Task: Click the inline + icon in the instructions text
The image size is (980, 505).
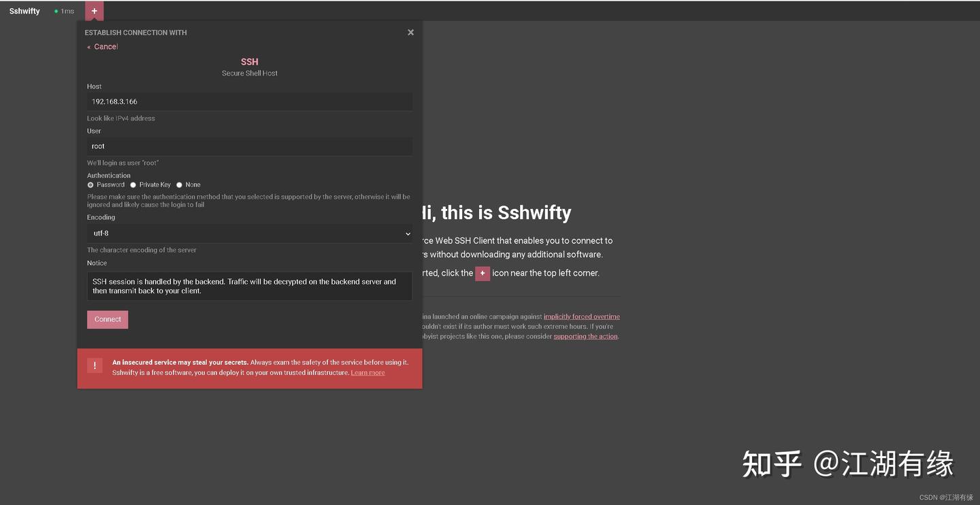Action: (x=483, y=273)
